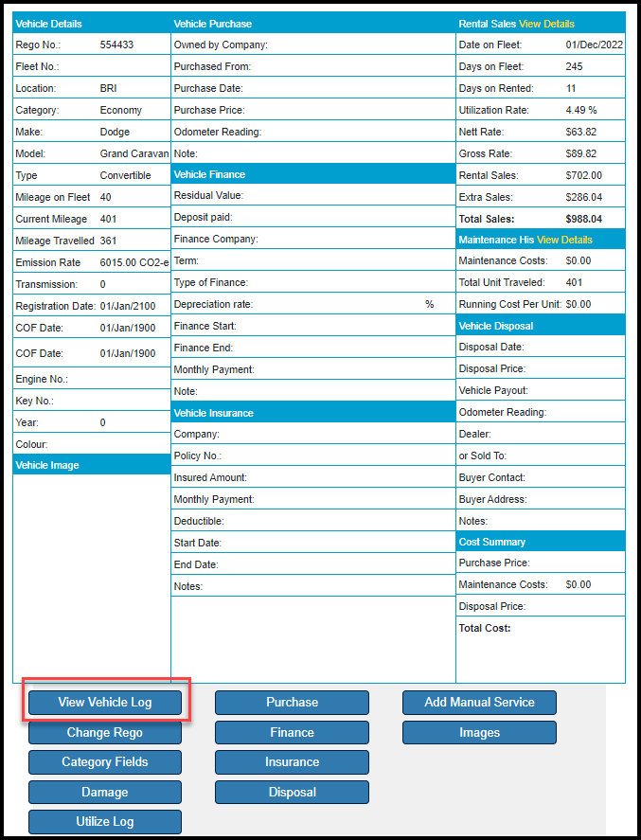This screenshot has height=840, width=641.
Task: Click the Disposal button
Action: point(292,792)
